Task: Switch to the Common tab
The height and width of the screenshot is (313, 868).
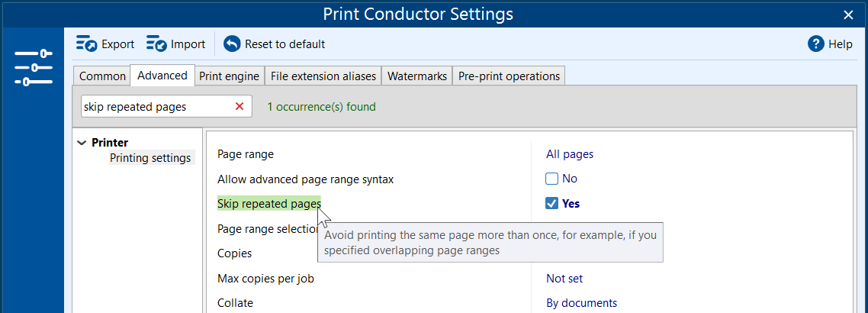Action: [102, 76]
